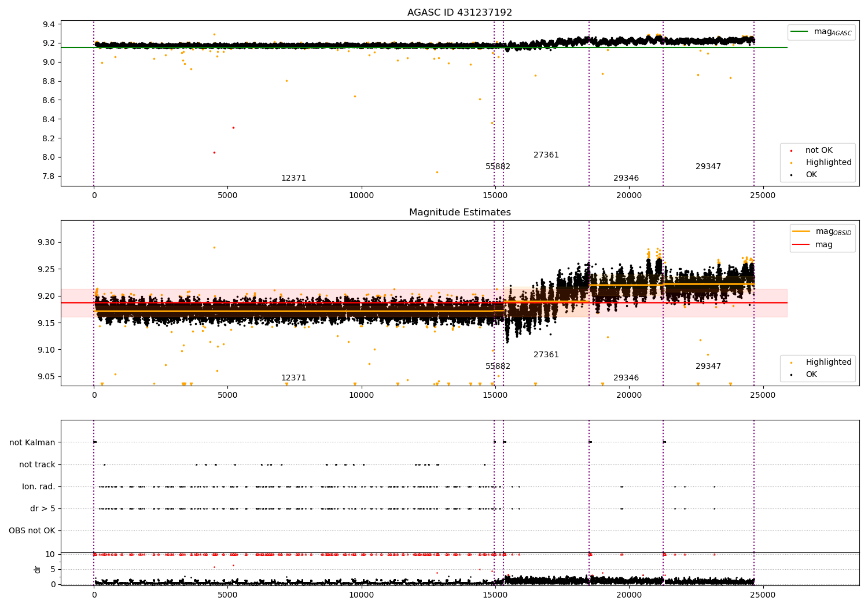Image resolution: width=868 pixels, height=608 pixels.
Task: Click 'not OK' entry in the top plot legend
Action: (819, 151)
